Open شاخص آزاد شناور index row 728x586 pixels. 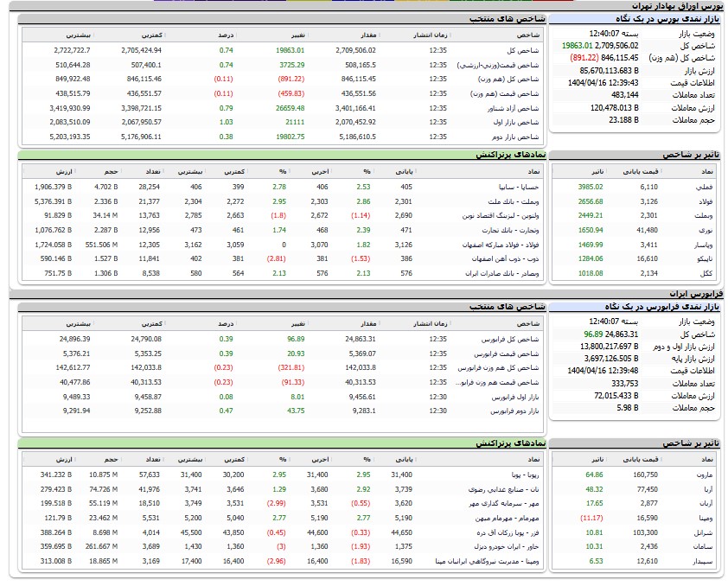510,108
